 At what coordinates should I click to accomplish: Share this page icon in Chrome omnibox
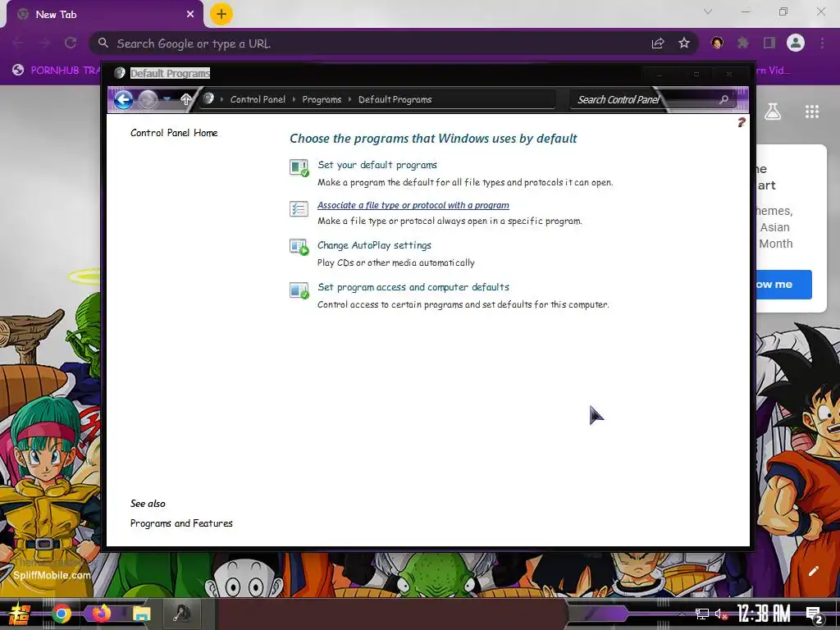pyautogui.click(x=658, y=43)
